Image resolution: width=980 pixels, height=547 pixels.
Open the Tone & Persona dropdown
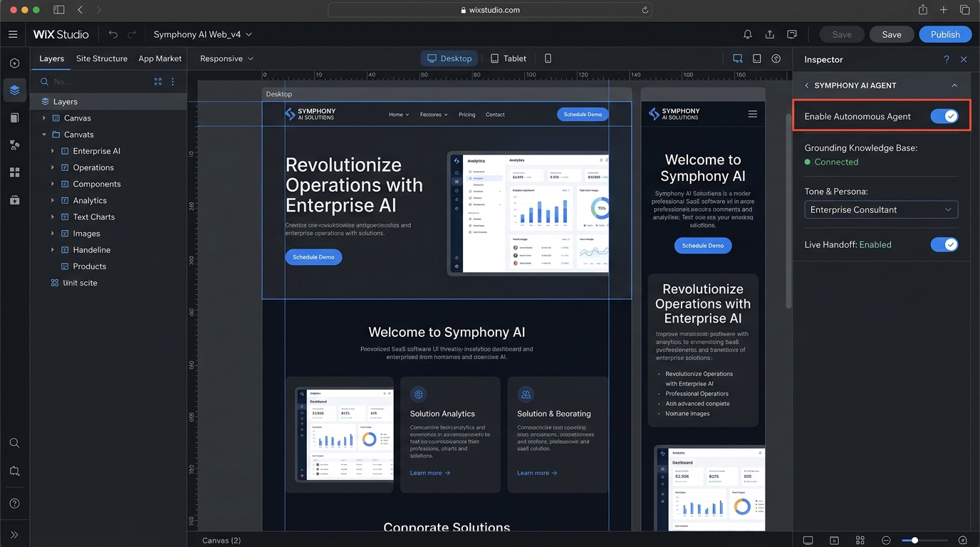click(x=881, y=209)
